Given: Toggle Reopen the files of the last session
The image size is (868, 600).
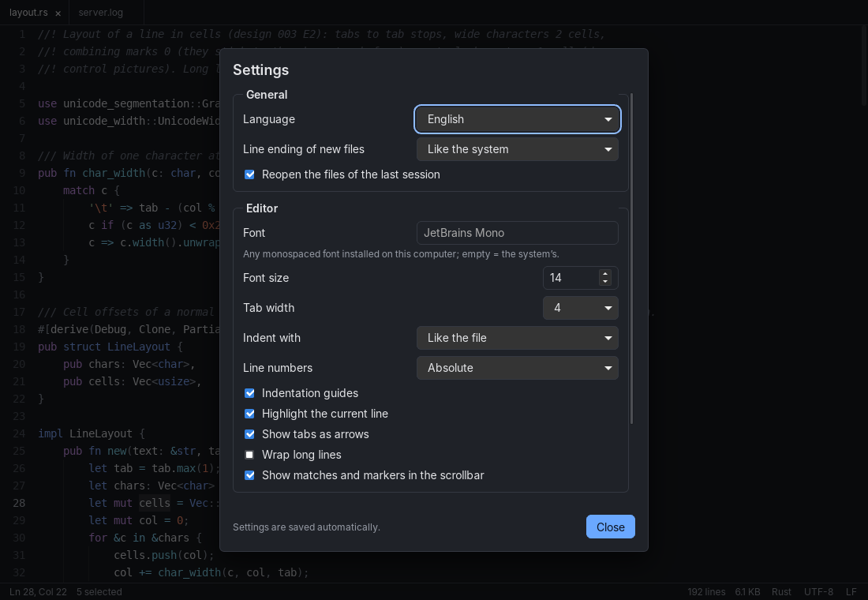Looking at the screenshot, I should 249,174.
